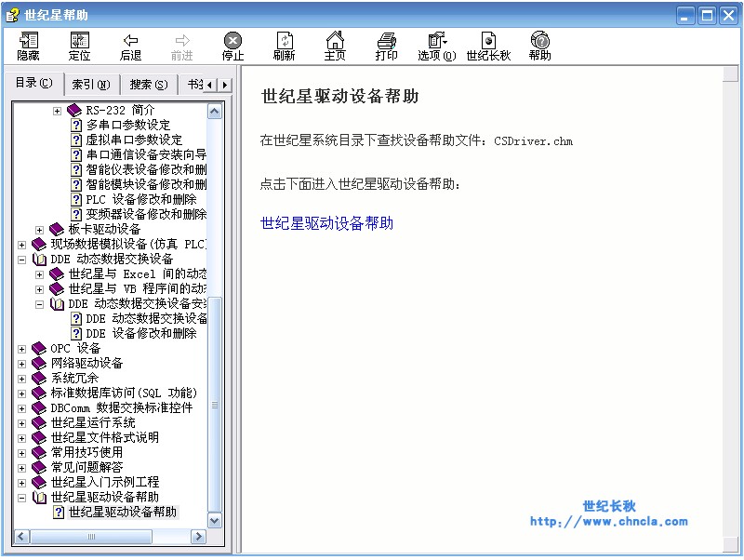The height and width of the screenshot is (560, 744).
Task: Switch to the 索引(N) tab
Action: pyautogui.click(x=91, y=85)
